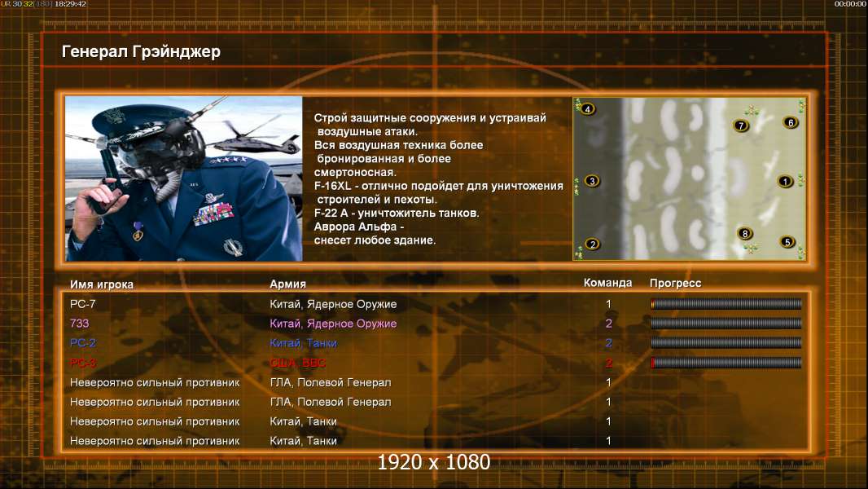Click the 'Генерал Грэйнджер' title
This screenshot has width=868, height=489.
141,51
